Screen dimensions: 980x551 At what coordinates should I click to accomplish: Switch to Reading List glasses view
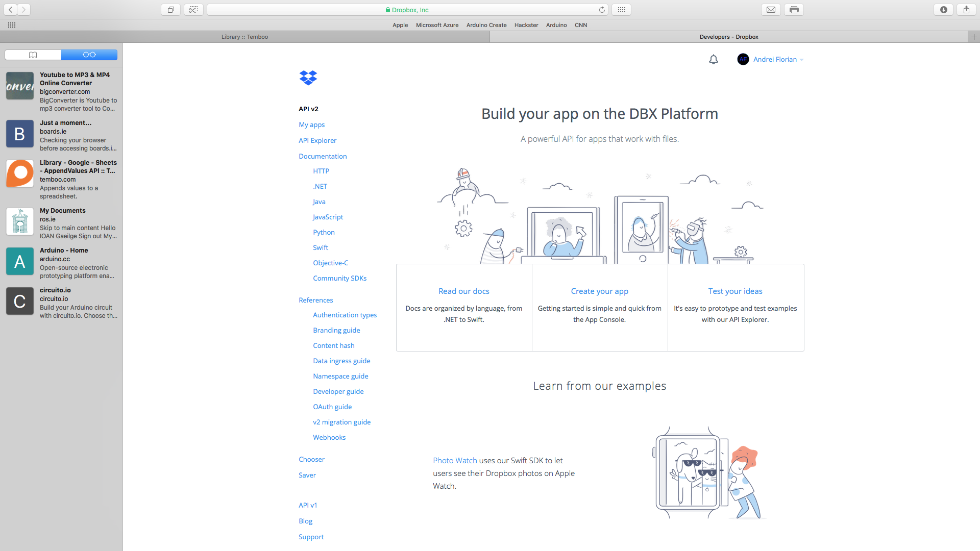coord(89,55)
